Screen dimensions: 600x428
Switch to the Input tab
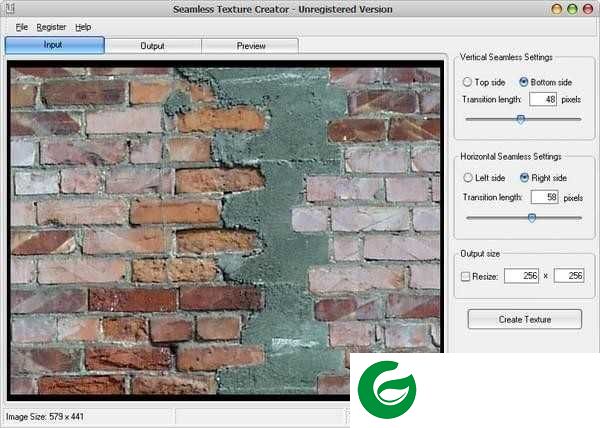(x=55, y=45)
